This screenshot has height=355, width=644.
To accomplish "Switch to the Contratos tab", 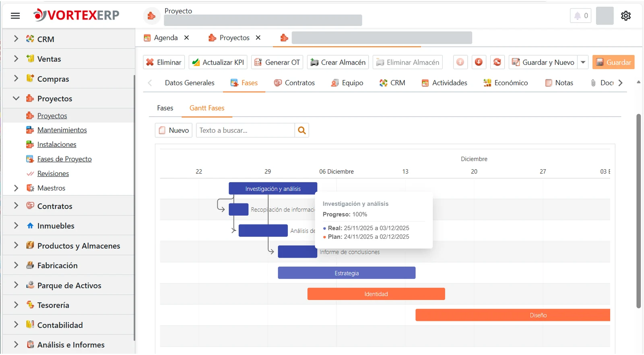I will [x=294, y=83].
